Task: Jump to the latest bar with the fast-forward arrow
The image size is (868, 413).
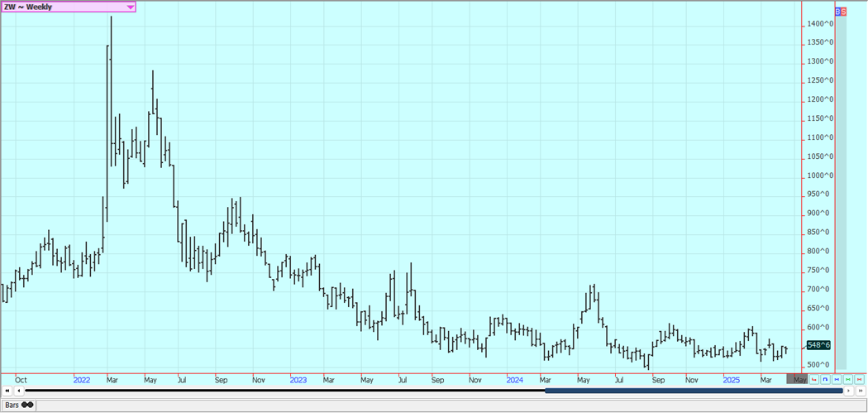Action: coord(860,391)
